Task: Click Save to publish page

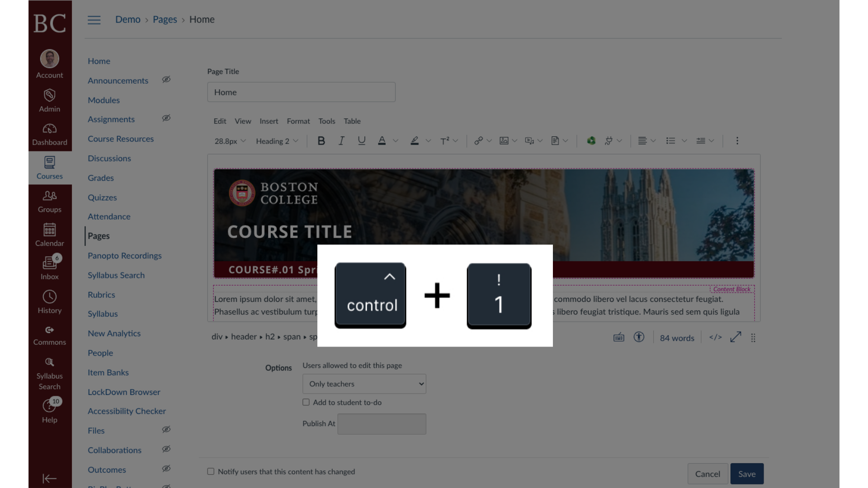Action: [747, 474]
